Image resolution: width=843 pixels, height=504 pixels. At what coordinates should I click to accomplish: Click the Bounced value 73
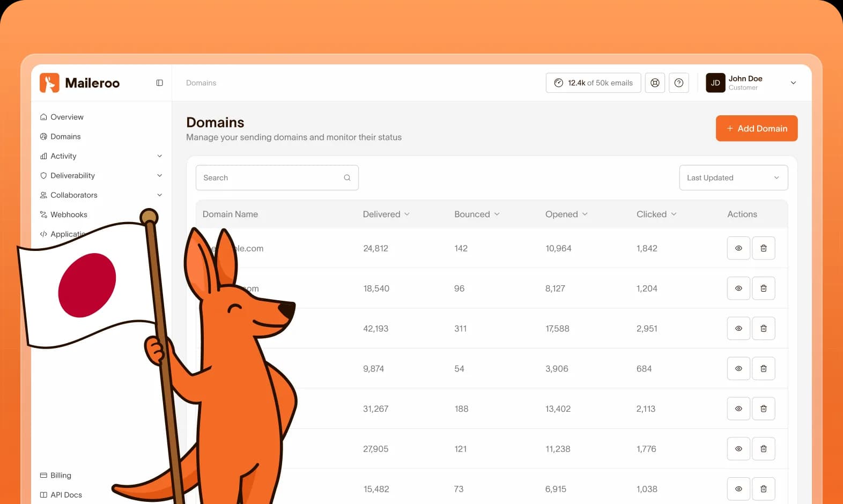pos(459,489)
